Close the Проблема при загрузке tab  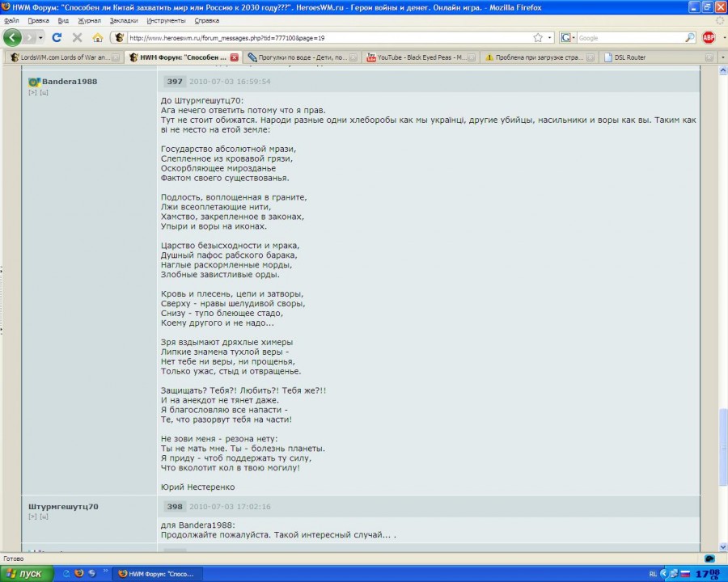tap(590, 57)
